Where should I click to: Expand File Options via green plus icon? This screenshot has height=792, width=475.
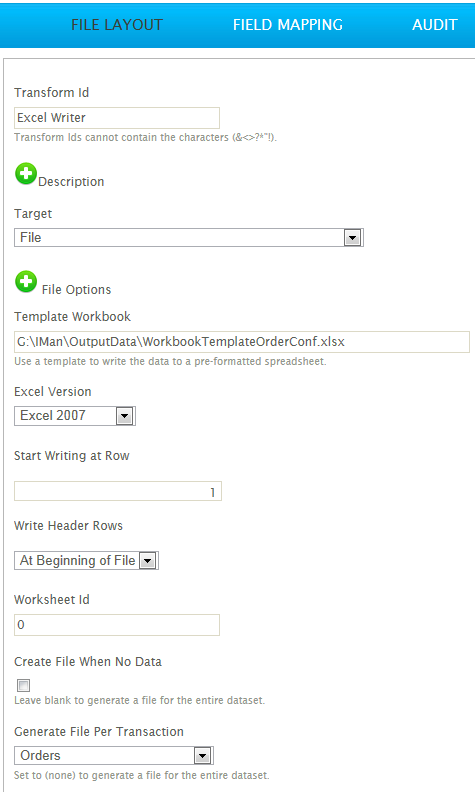point(26,282)
